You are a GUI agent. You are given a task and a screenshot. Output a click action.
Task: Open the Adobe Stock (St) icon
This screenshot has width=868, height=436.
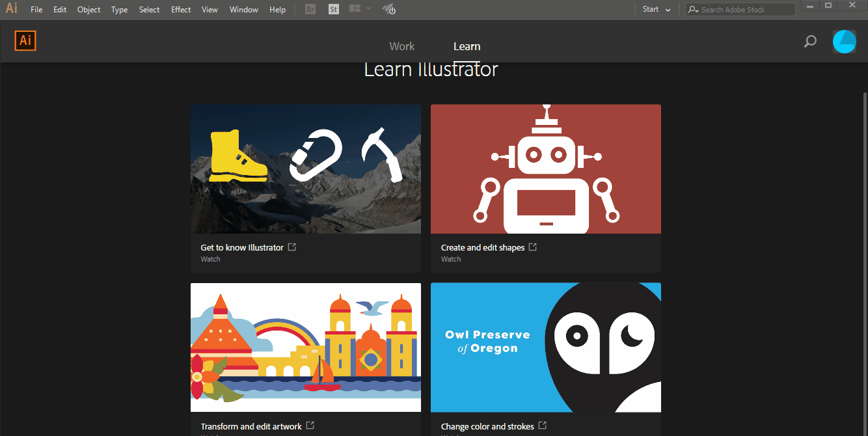tap(334, 10)
